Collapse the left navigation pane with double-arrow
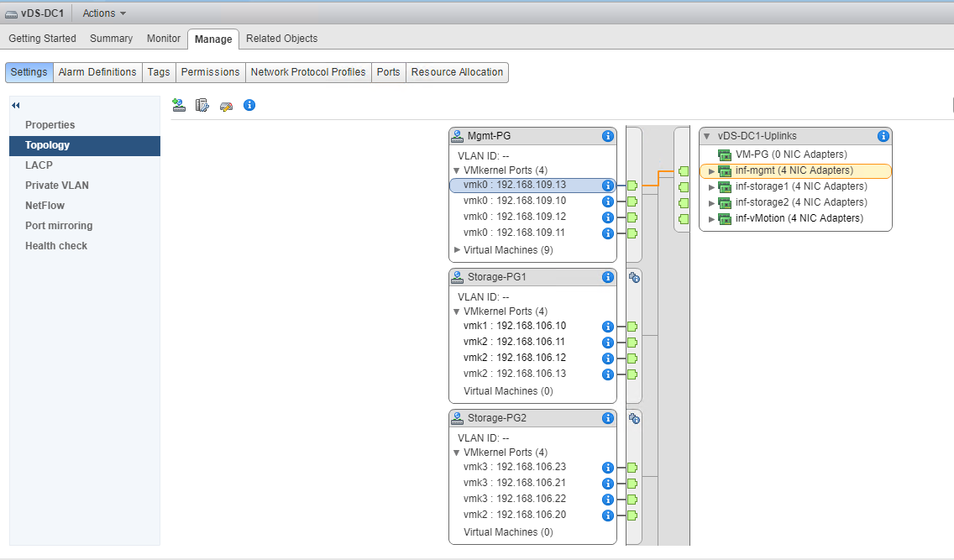The width and height of the screenshot is (954, 560). [15, 105]
